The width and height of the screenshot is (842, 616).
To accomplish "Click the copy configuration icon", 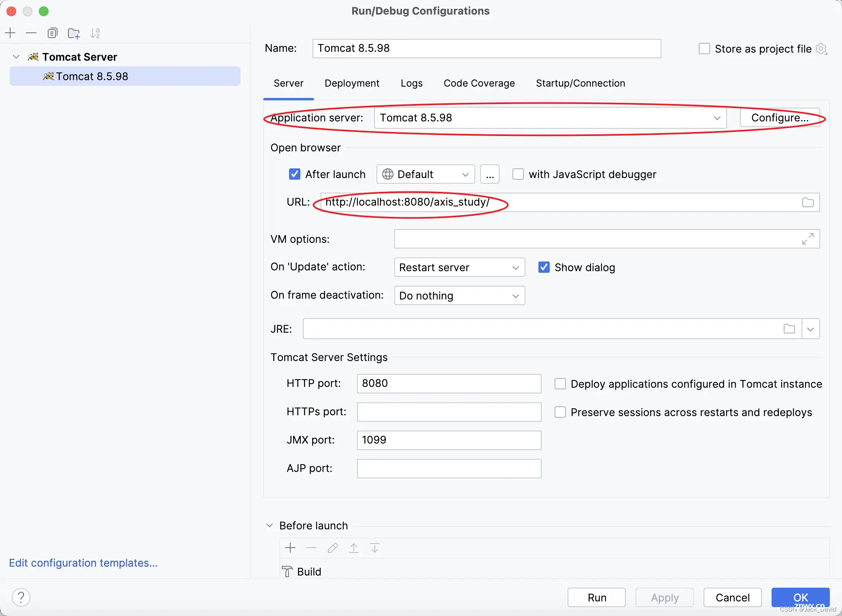I will 52,33.
